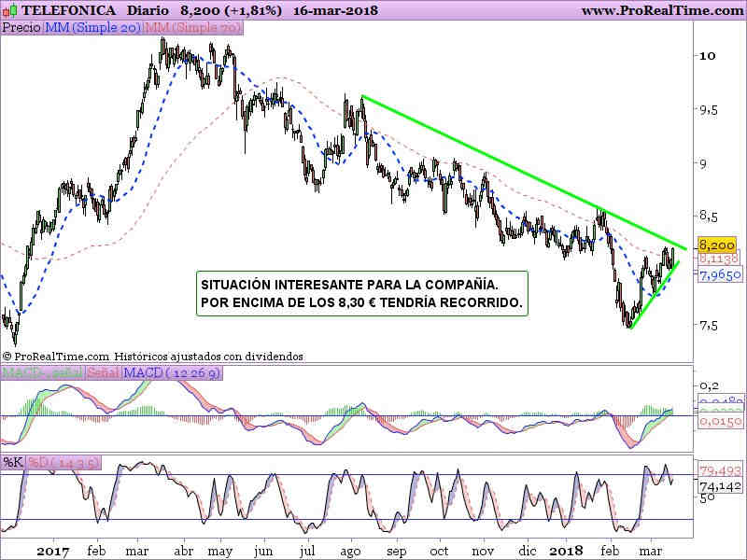Click the abr month label on time axis

(184, 551)
